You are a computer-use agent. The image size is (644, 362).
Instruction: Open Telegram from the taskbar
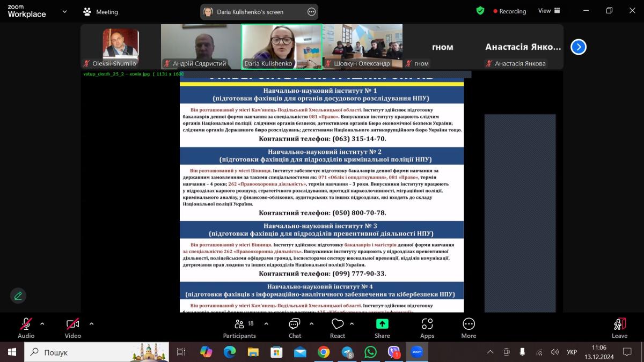click(348, 352)
